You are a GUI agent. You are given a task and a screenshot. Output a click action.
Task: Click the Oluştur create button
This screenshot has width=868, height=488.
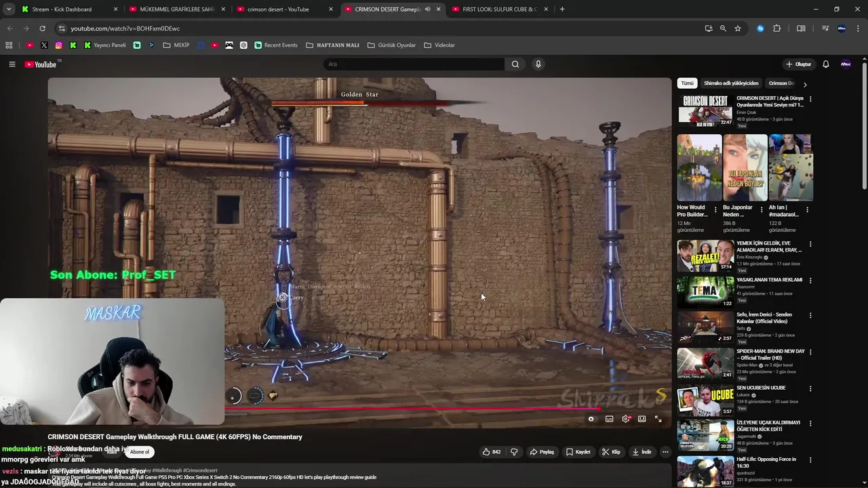coord(798,64)
